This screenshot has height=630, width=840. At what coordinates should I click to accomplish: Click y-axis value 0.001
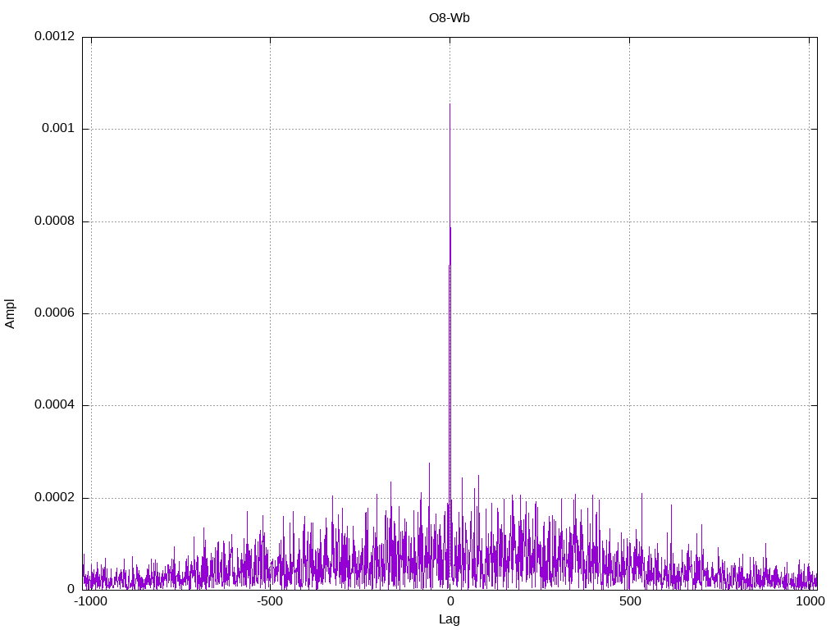point(58,129)
